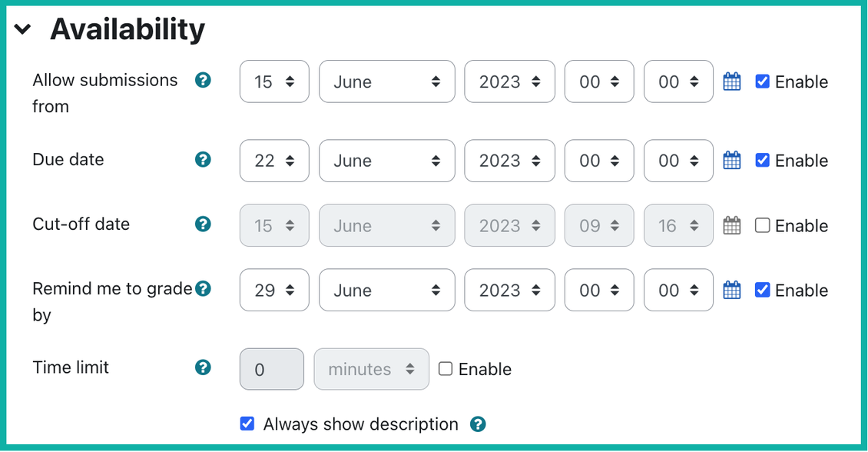Viewport: 868px width, 452px height.
Task: Enable the Cut-off date setting
Action: pyautogui.click(x=761, y=224)
